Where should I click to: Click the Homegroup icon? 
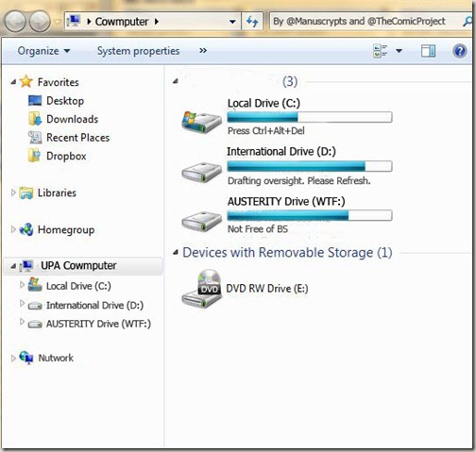tap(26, 229)
